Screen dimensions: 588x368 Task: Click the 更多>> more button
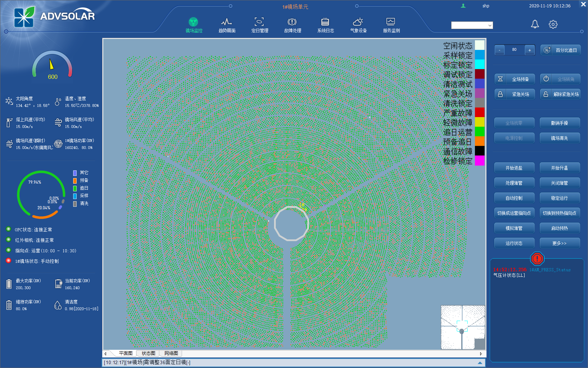[x=559, y=243]
